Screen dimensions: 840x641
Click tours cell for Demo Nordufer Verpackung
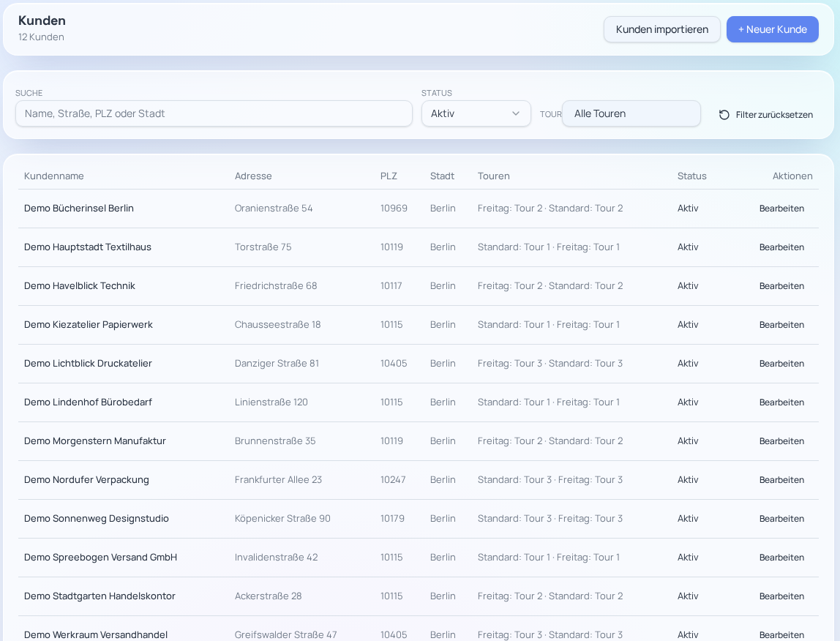(x=550, y=480)
